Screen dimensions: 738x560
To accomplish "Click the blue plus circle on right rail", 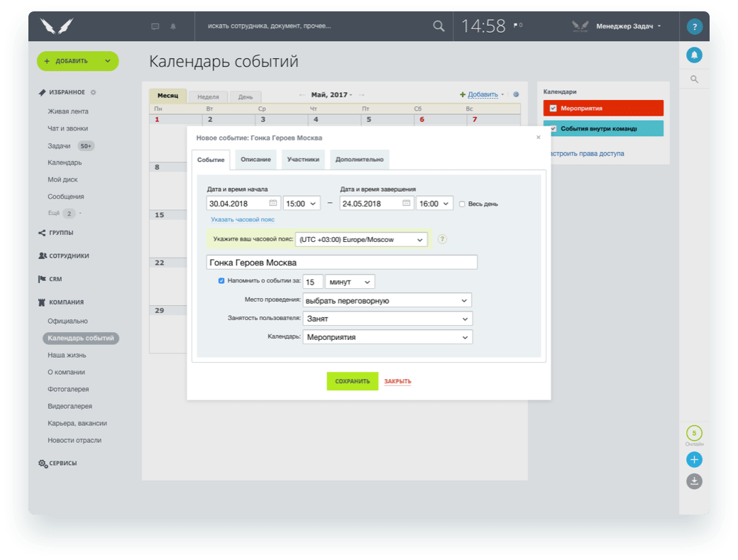I will [x=694, y=459].
